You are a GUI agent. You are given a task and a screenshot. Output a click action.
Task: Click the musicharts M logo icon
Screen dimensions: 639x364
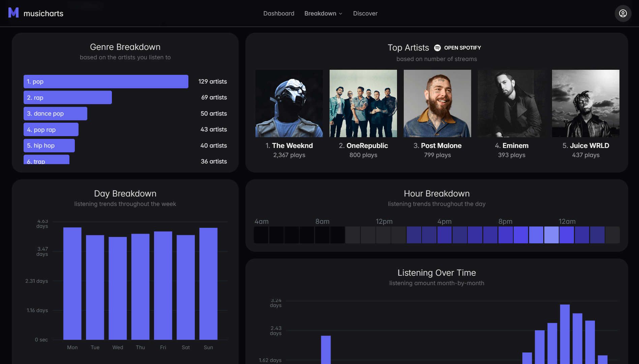tap(13, 13)
